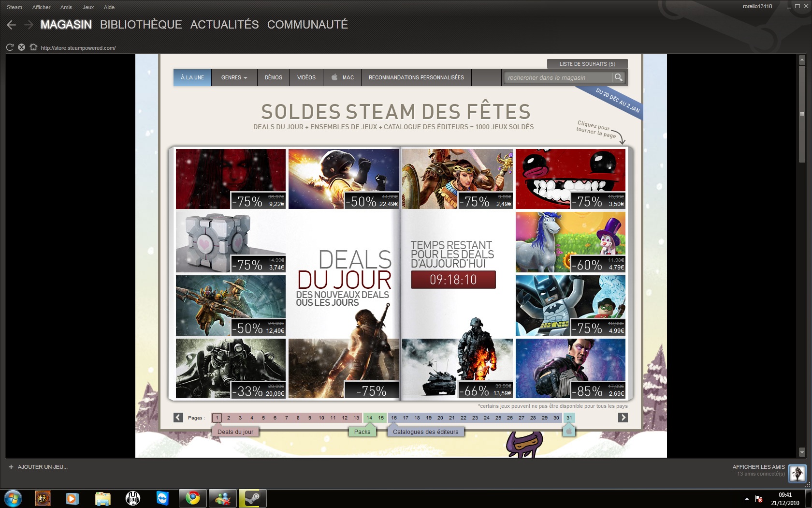
Task: Open the rorelio13110 account menu
Action: click(x=757, y=7)
